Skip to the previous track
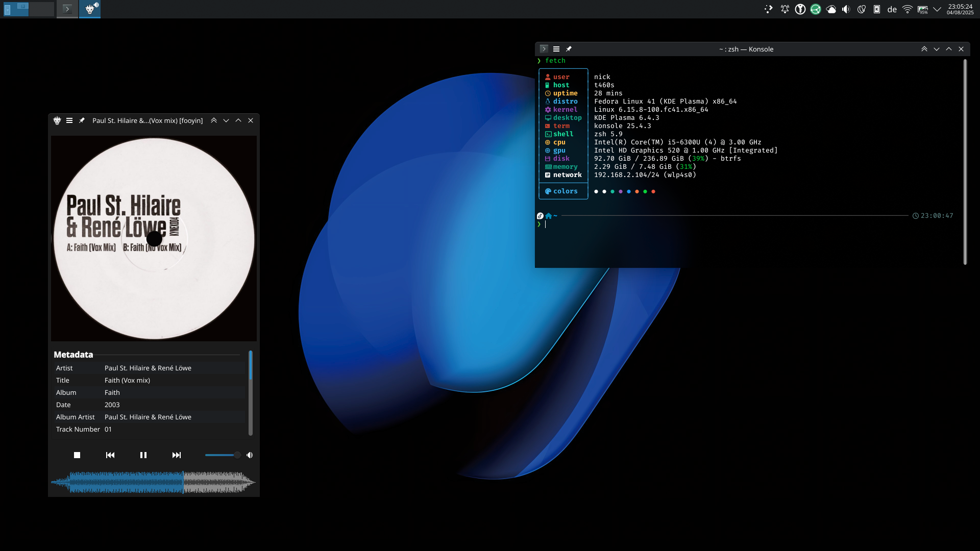Viewport: 980px width, 551px height. pos(110,455)
